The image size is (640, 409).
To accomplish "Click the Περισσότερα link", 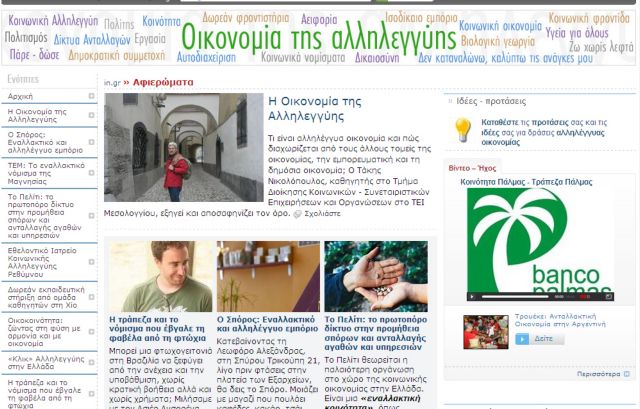I will click(598, 374).
